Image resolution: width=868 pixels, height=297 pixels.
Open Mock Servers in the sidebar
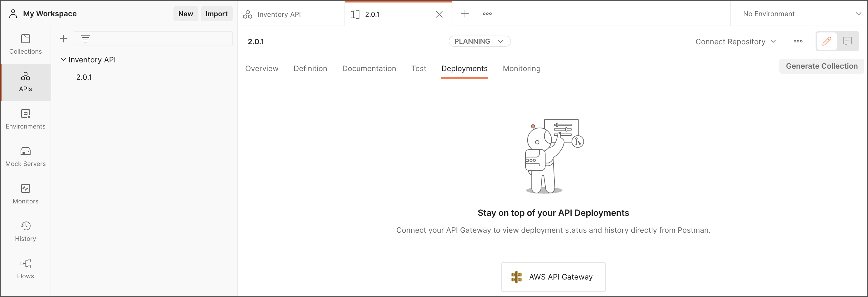point(26,157)
